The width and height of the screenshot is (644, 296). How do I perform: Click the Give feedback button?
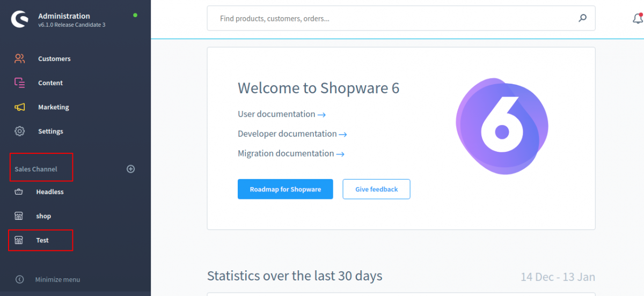pos(376,189)
